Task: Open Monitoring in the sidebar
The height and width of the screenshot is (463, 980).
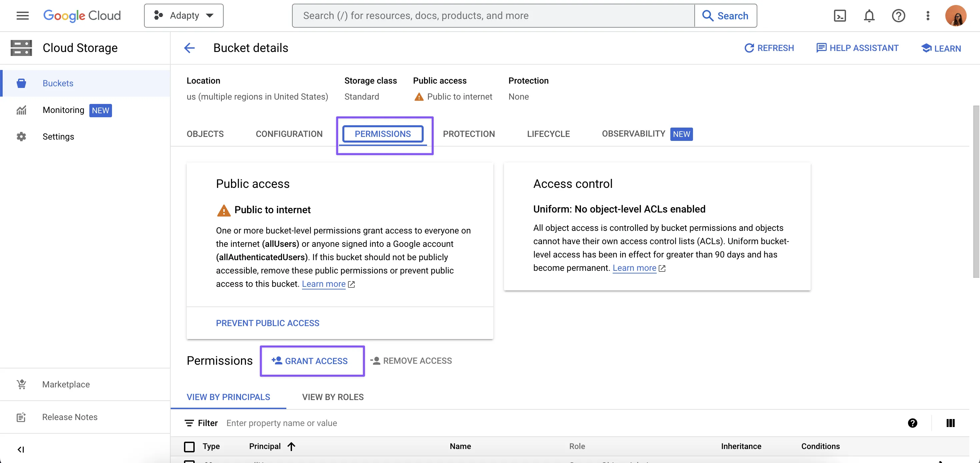Action: click(63, 110)
